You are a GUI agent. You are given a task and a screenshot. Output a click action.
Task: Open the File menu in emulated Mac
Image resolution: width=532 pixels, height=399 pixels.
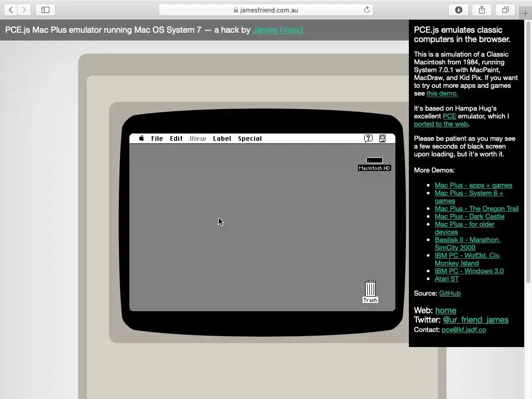[x=157, y=138]
